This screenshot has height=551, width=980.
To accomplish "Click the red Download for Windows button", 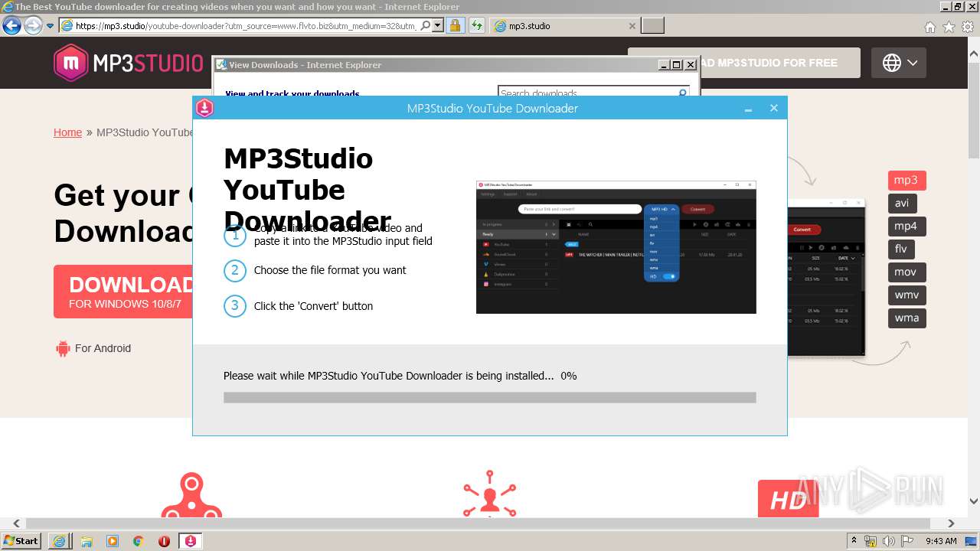I will [123, 292].
